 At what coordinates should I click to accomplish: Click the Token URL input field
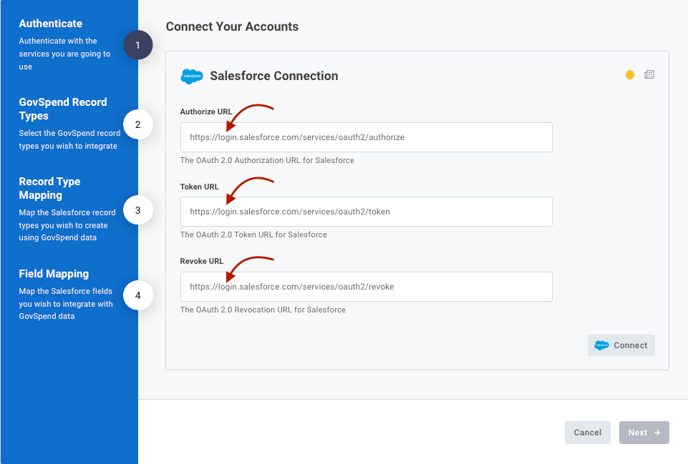[x=366, y=212]
